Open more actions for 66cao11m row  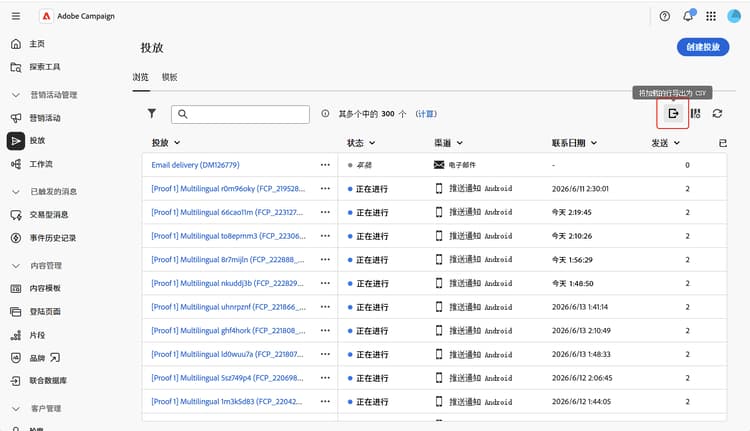click(x=325, y=212)
